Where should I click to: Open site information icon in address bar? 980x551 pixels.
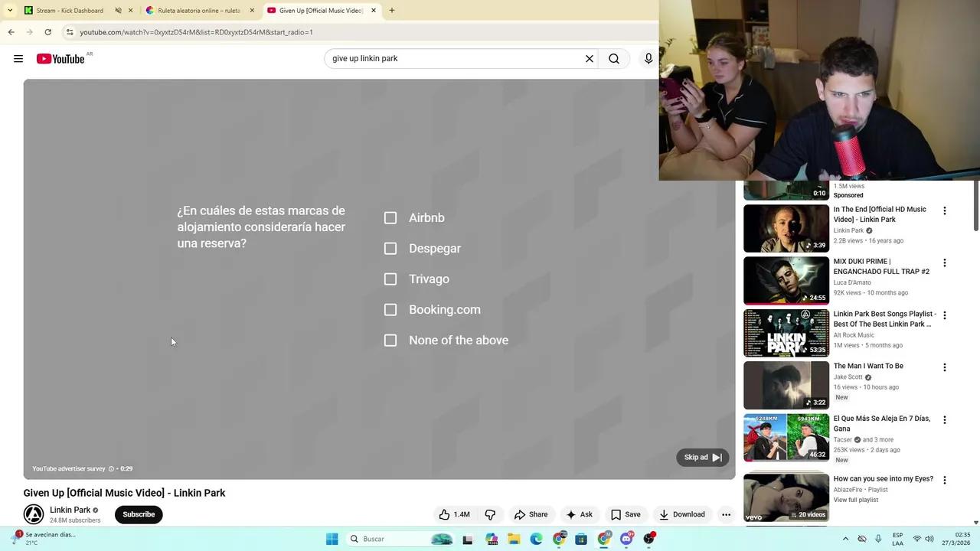[x=69, y=32]
